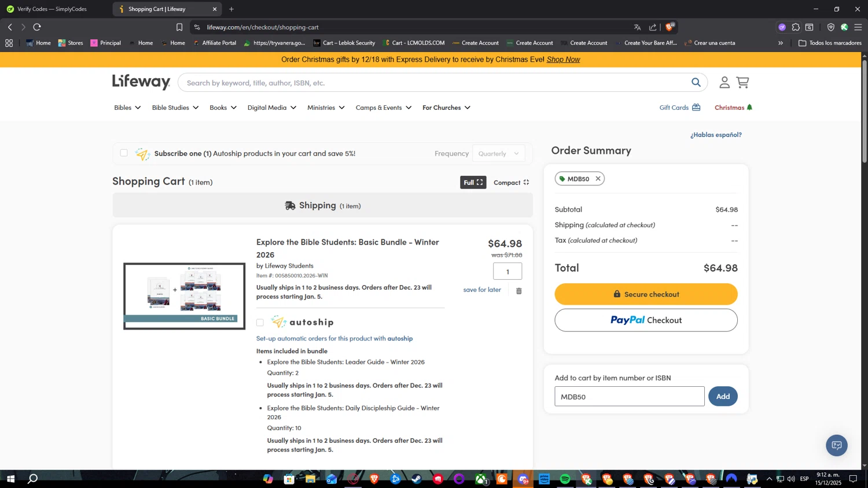Open the browser extensions puzzle icon
The image size is (868, 488).
click(x=796, y=27)
